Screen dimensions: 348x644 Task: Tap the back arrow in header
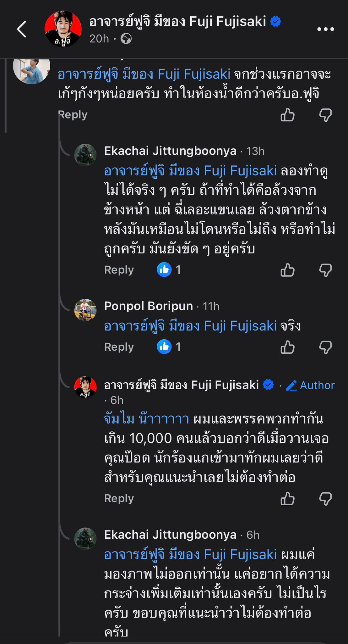tap(22, 29)
